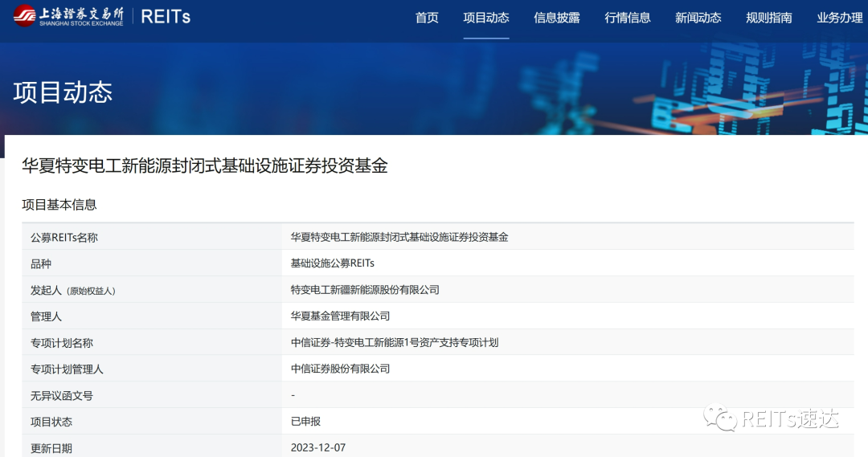Click the 项目基本信息 section heading

(59, 205)
